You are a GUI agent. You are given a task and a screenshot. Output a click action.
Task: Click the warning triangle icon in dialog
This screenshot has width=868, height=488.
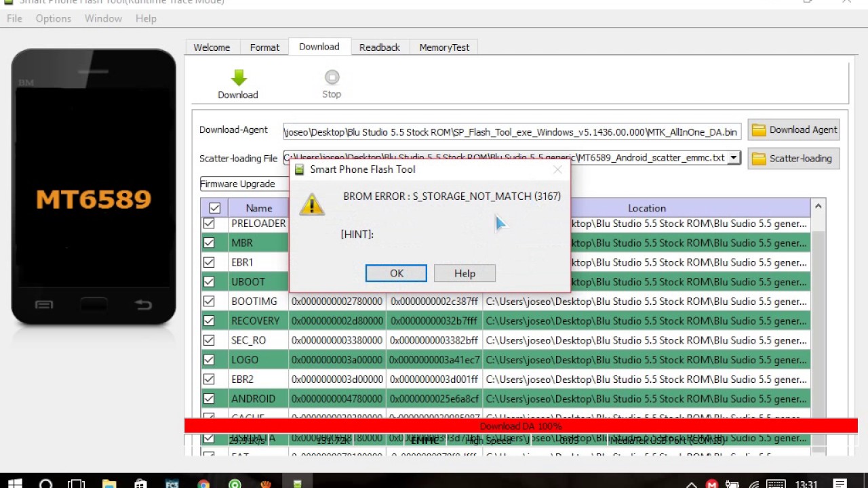pyautogui.click(x=312, y=205)
